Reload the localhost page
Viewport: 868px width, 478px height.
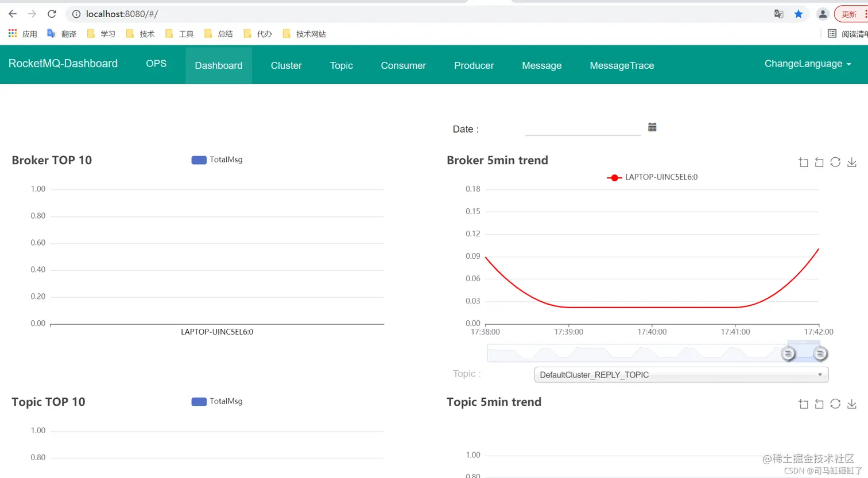point(52,14)
